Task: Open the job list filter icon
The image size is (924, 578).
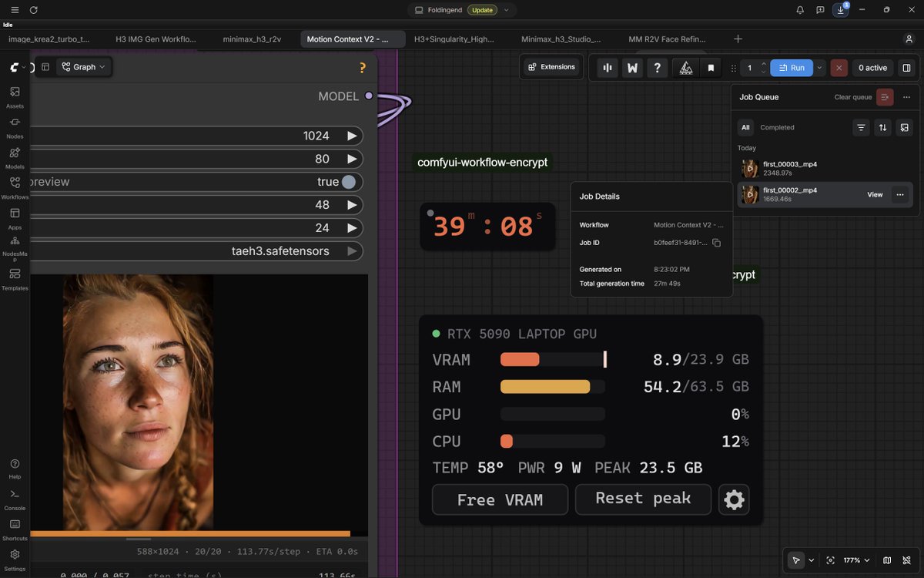Action: click(861, 127)
